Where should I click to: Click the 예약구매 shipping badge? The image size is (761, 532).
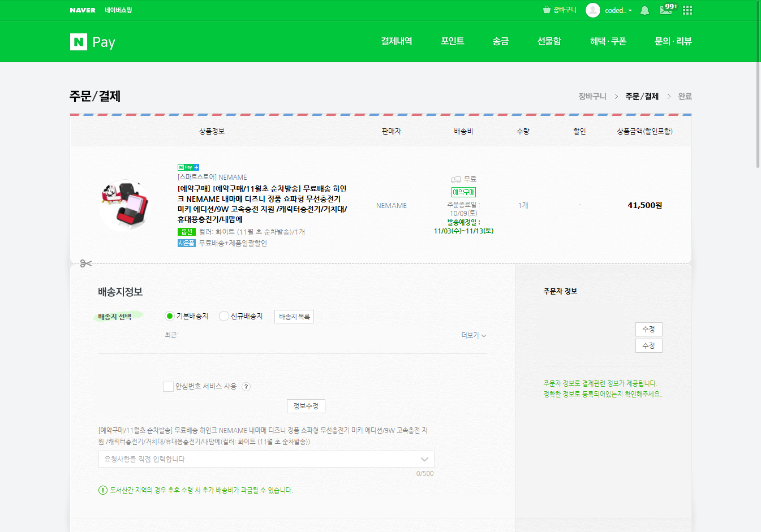(463, 192)
